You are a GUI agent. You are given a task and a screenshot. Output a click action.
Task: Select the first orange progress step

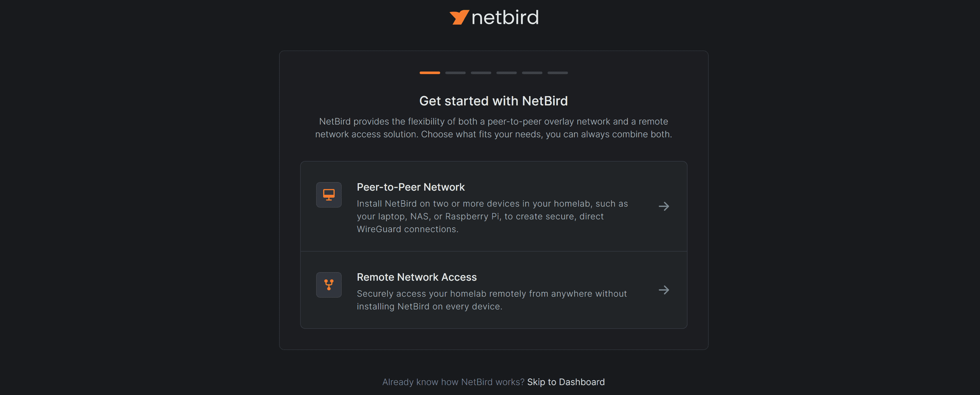pos(430,72)
